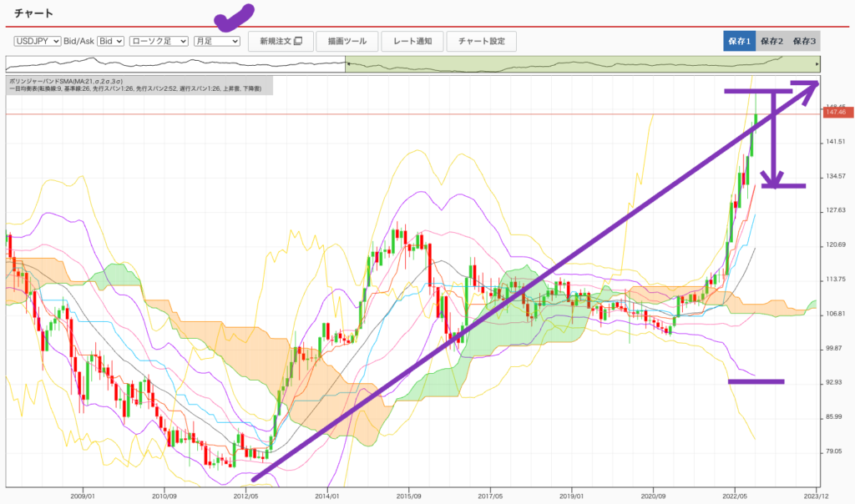Click the 79.05 price axis label

[x=835, y=451]
